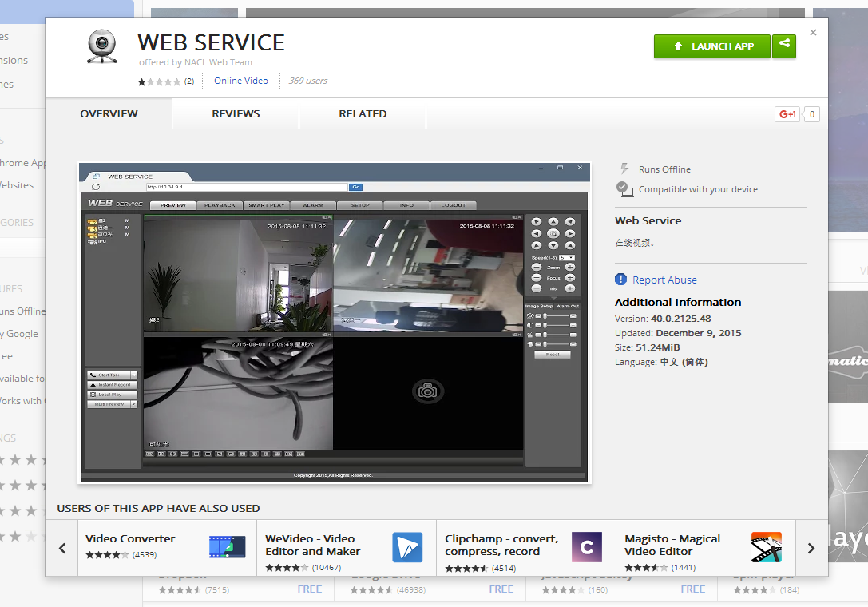868x607 pixels.
Task: Click the Google +1 button
Action: [x=787, y=114]
